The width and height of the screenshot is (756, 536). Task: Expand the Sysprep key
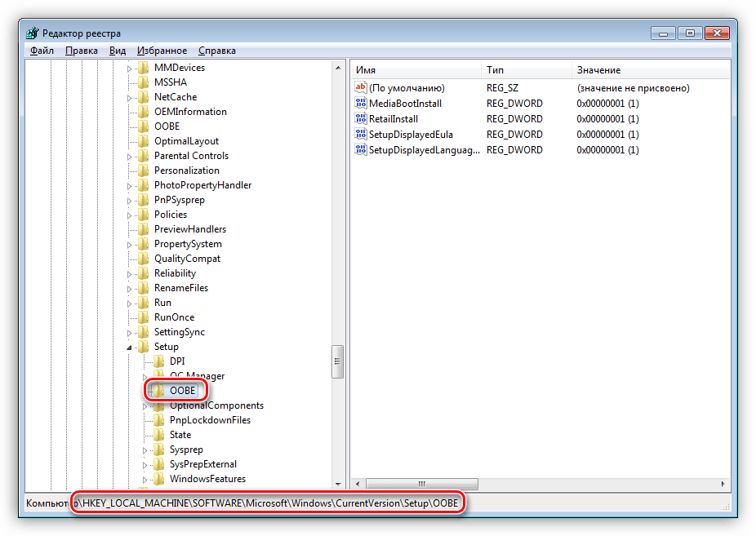[x=145, y=450]
